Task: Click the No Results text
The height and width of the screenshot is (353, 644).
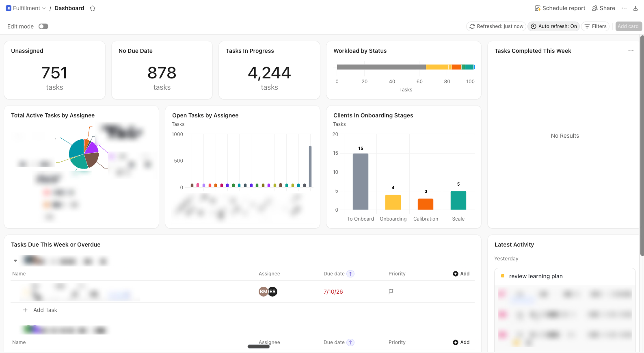Action: [565, 136]
